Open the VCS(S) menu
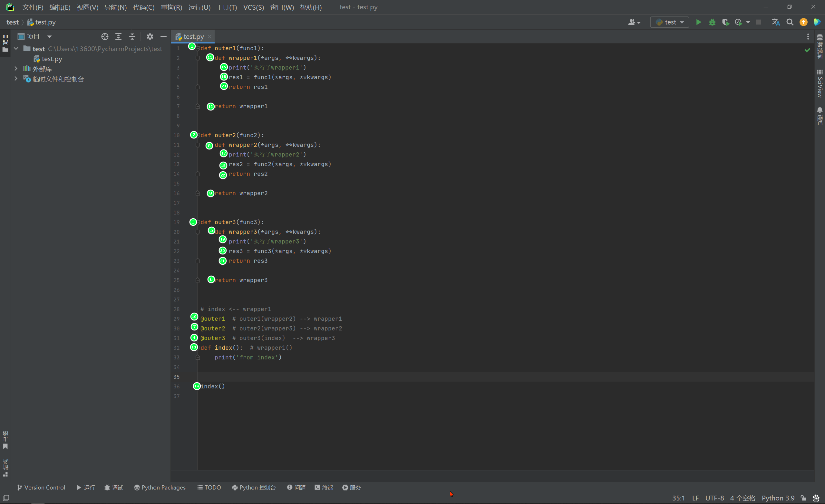Viewport: 825px width, 504px height. 253,7
